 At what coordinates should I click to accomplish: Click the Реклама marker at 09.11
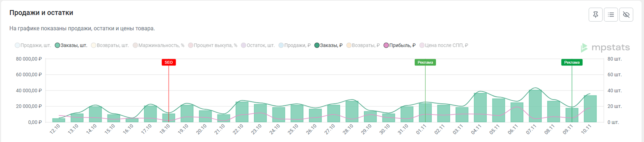click(572, 62)
